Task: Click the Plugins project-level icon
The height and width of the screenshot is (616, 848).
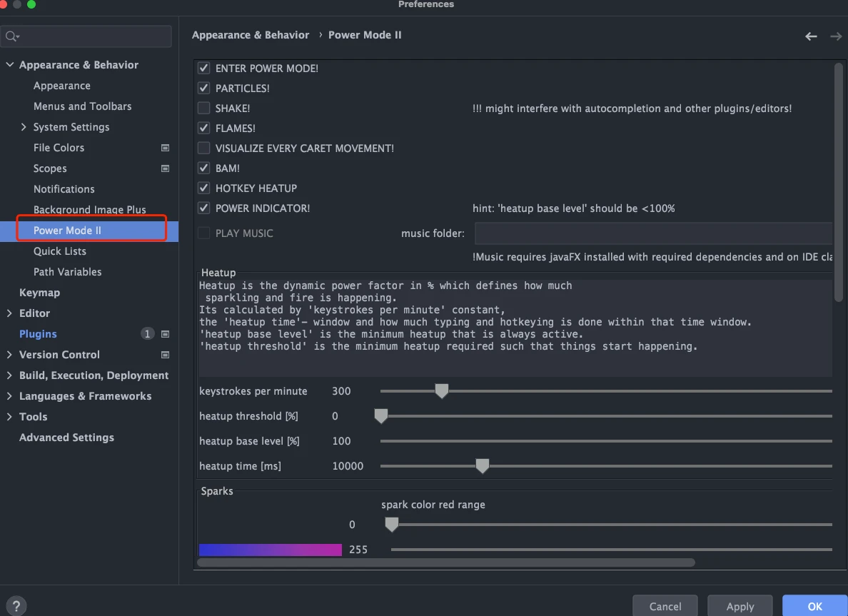Action: pyautogui.click(x=166, y=334)
